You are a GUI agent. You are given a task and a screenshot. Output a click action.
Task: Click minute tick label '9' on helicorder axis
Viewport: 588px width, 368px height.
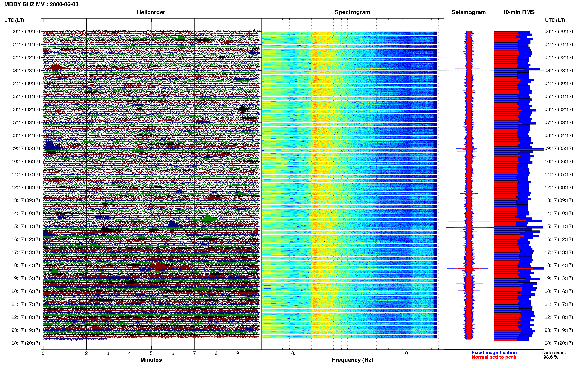(238, 353)
